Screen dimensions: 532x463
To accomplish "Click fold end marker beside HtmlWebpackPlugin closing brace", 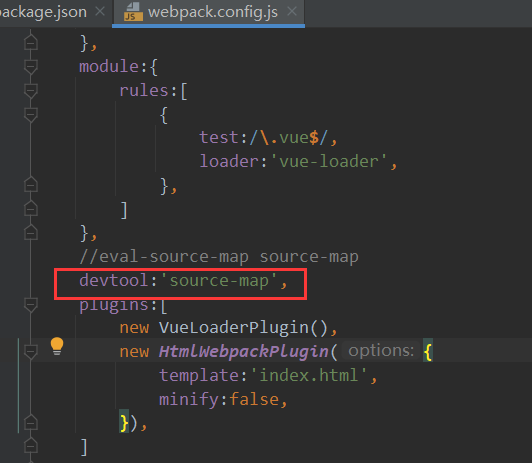I will click(31, 422).
